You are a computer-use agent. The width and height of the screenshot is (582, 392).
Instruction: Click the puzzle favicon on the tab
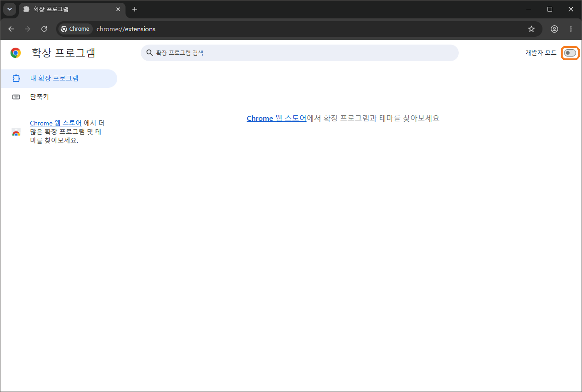point(26,9)
